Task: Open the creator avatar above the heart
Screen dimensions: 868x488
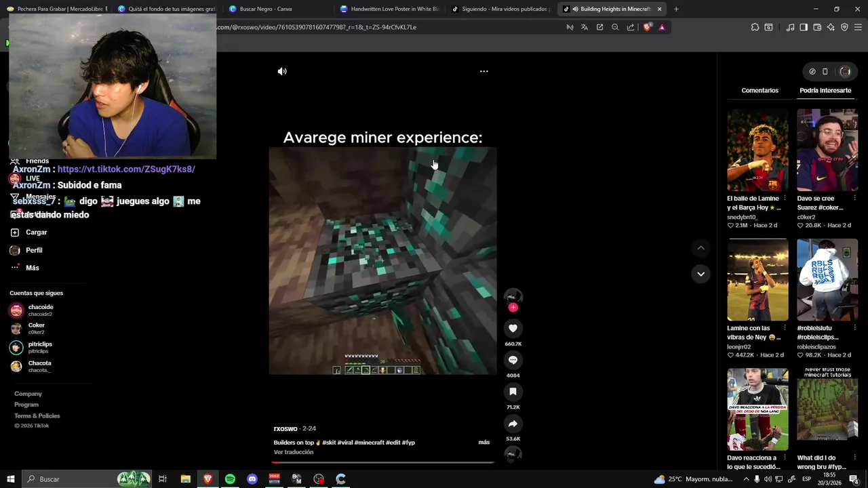Action: tap(513, 296)
